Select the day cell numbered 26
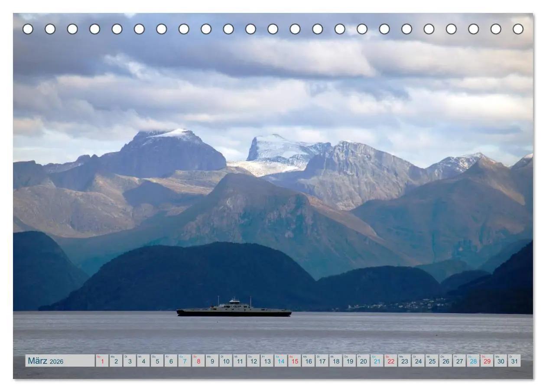Screen dimensions: 546x392 (x=445, y=361)
